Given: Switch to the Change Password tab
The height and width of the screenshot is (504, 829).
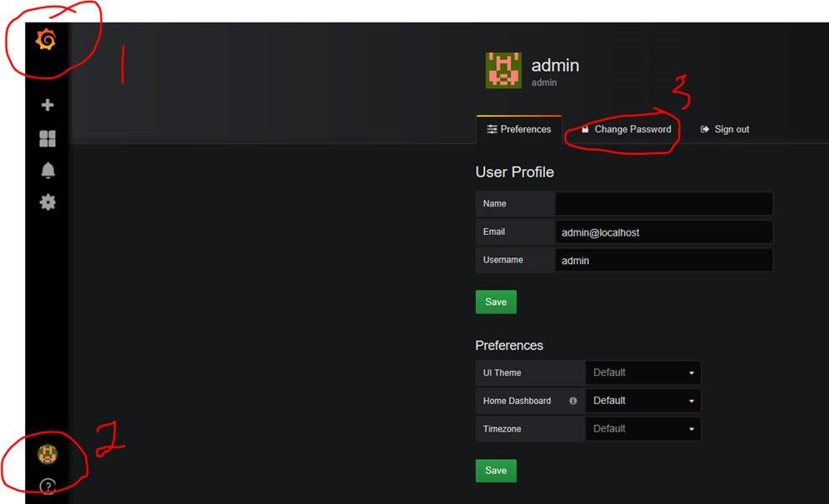Looking at the screenshot, I should 626,130.
